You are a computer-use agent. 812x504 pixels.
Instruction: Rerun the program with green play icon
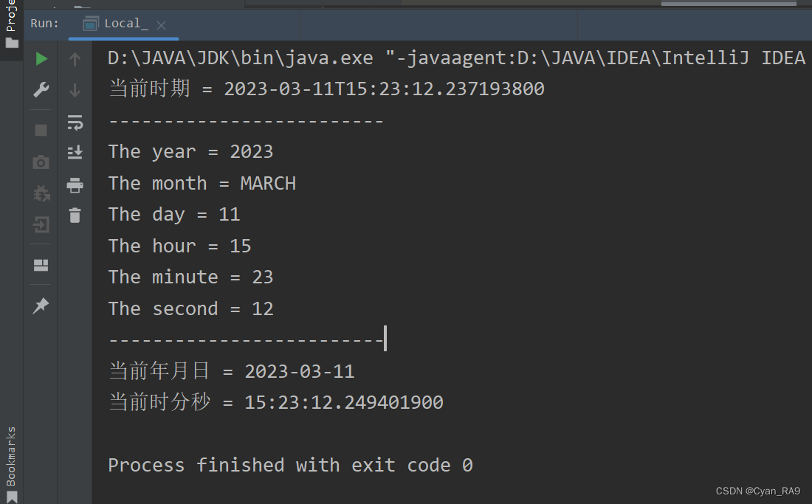coord(41,58)
